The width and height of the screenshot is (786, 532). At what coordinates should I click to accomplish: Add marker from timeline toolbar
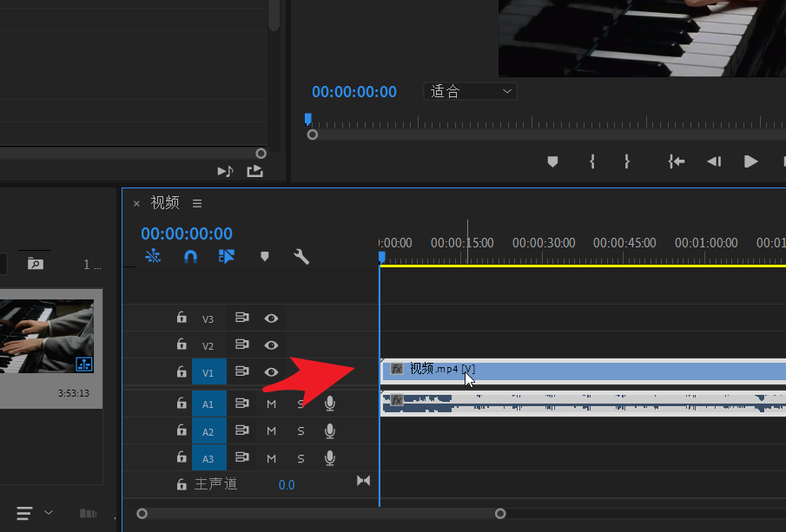(x=265, y=257)
